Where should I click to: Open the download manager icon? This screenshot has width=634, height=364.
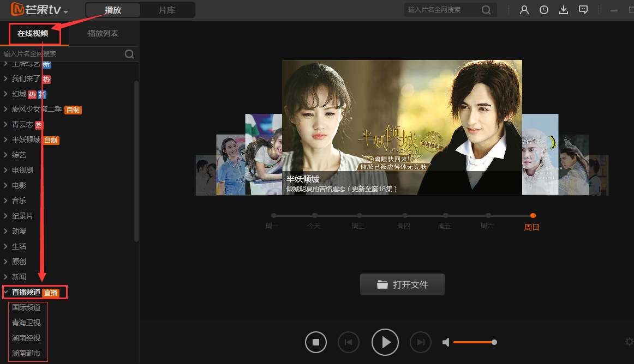pos(563,9)
